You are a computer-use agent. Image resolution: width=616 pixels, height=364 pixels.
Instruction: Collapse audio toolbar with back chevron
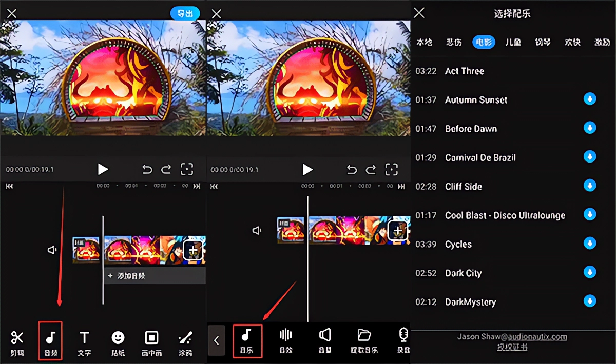[216, 340]
